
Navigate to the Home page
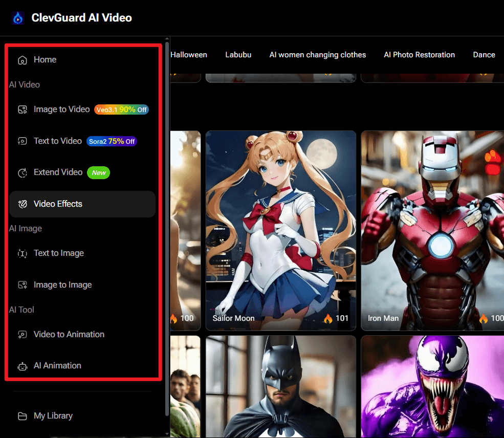click(x=45, y=59)
